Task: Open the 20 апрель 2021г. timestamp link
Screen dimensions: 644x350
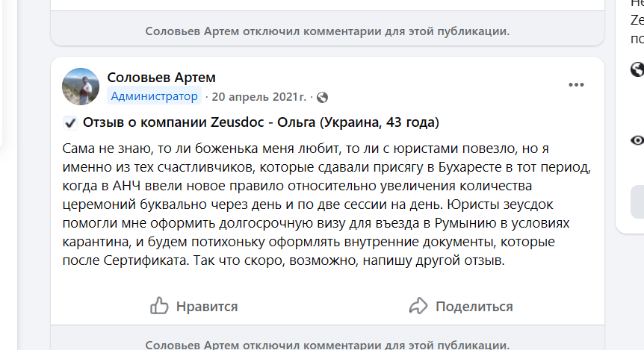Action: (x=258, y=97)
